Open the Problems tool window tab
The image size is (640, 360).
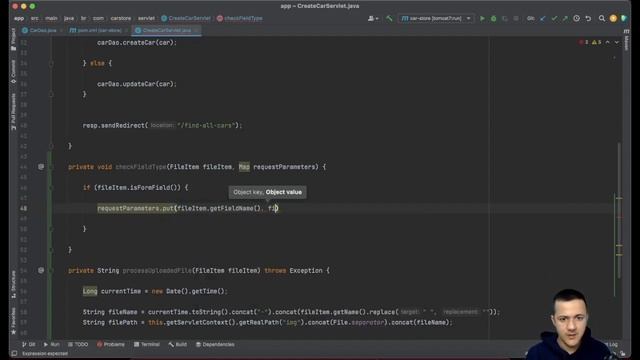[111, 344]
